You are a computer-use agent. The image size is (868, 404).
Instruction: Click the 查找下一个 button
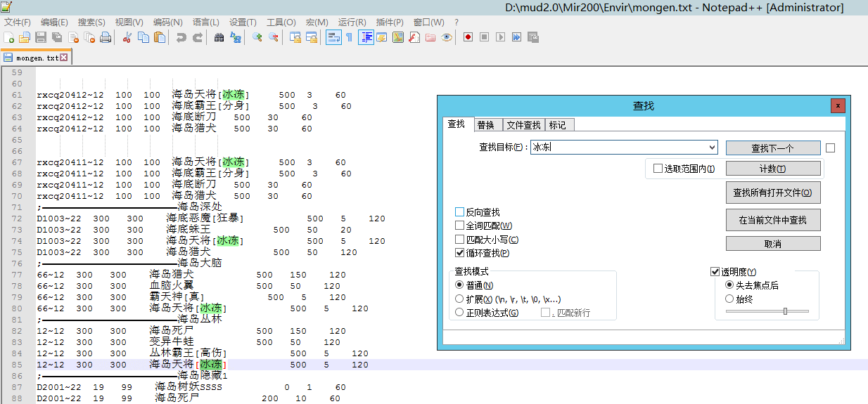pyautogui.click(x=772, y=148)
